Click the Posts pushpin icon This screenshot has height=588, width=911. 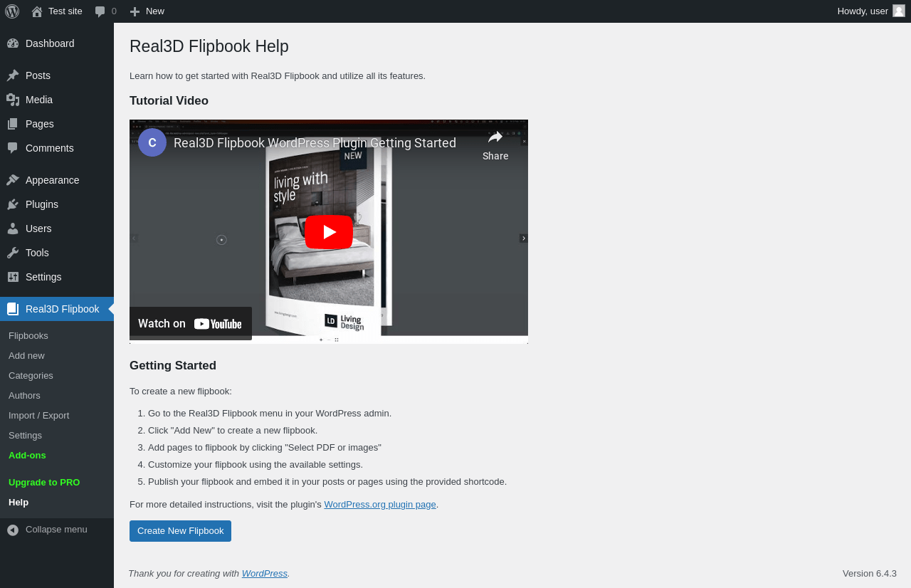[13, 75]
